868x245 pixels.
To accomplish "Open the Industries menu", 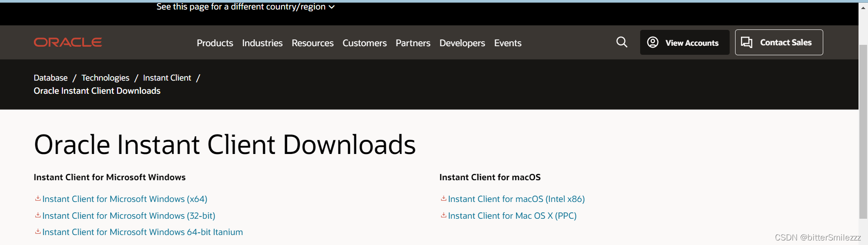I will (x=262, y=43).
